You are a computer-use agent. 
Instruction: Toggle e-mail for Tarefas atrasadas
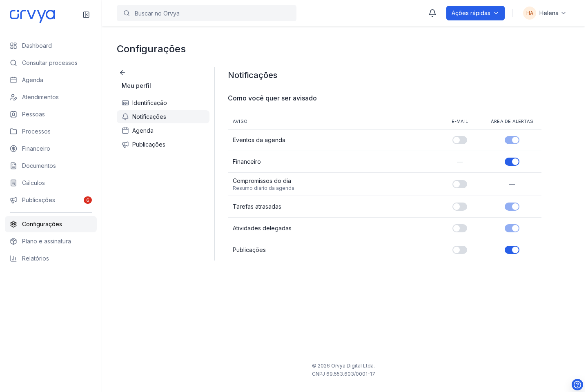point(460,207)
